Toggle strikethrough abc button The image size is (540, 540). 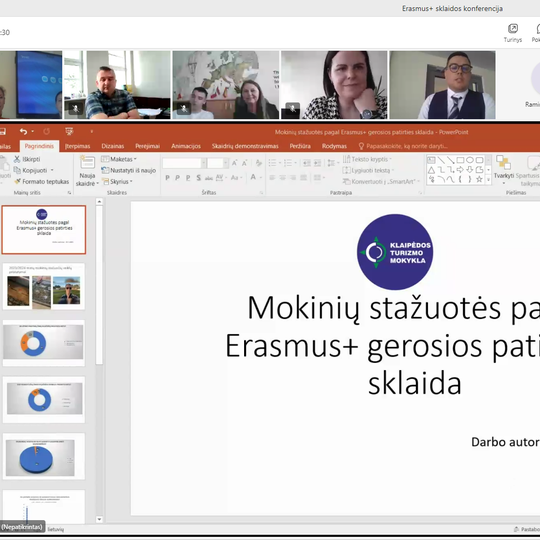coord(209,178)
